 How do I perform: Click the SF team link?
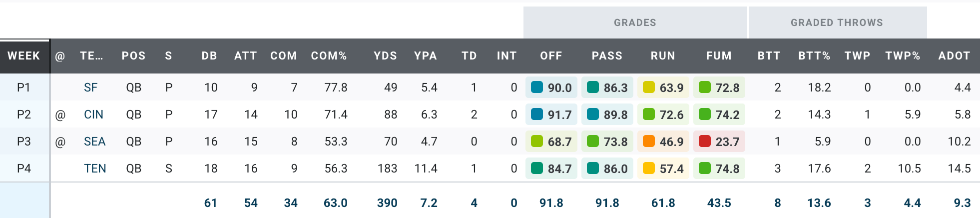90,87
